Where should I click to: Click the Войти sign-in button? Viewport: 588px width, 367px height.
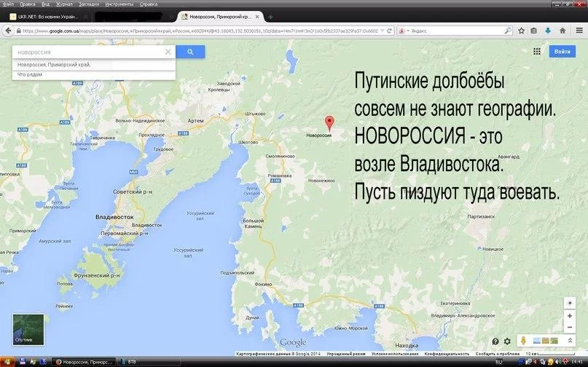pos(562,52)
